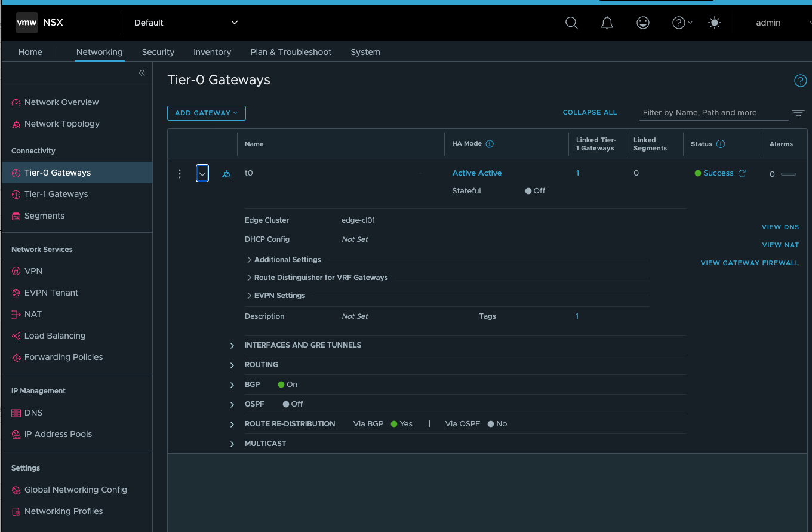Image resolution: width=812 pixels, height=532 pixels.
Task: Toggle the light/dark theme sun icon
Action: 714,23
